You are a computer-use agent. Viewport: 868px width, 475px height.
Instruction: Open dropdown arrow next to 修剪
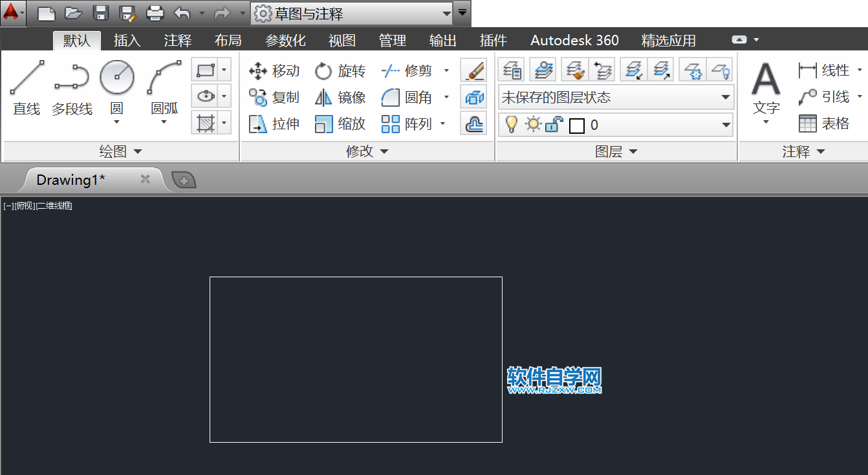(x=446, y=70)
